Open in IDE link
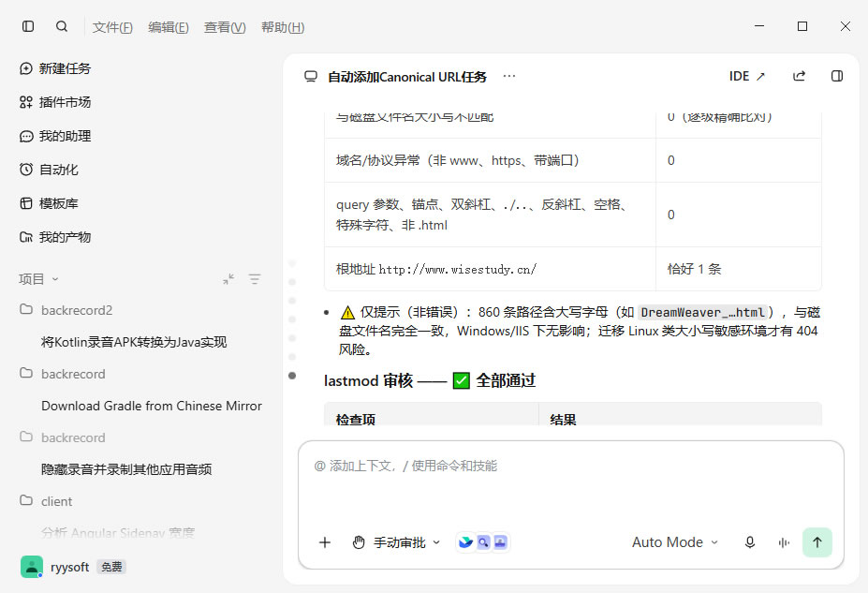 747,77
